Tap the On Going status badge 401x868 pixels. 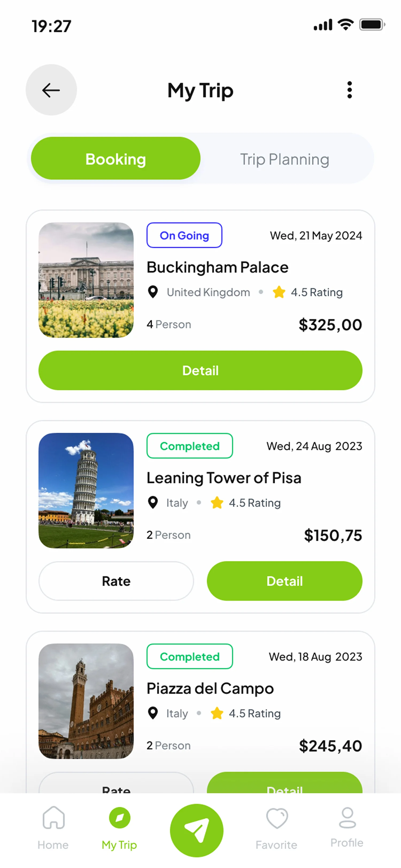tap(184, 235)
